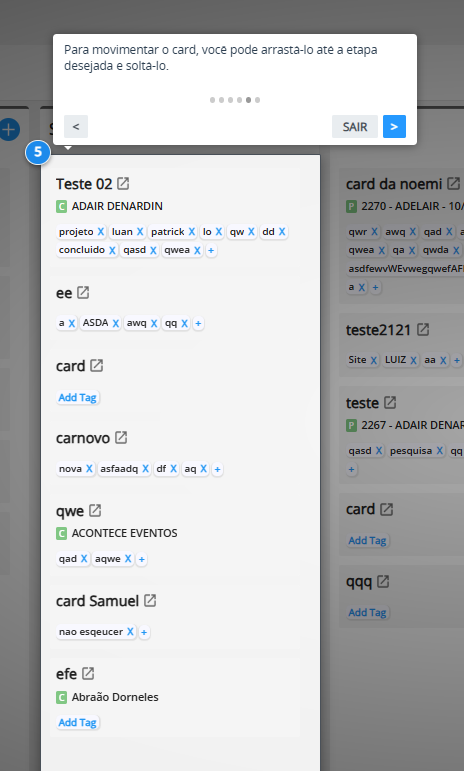This screenshot has width=464, height=771.
Task: Add another tag to carnovo card
Action: (x=217, y=469)
